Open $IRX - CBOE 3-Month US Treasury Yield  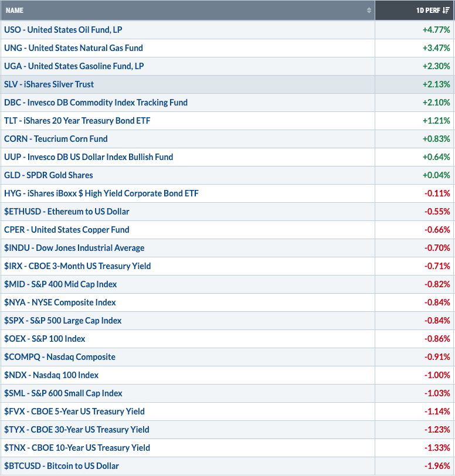[x=77, y=266]
